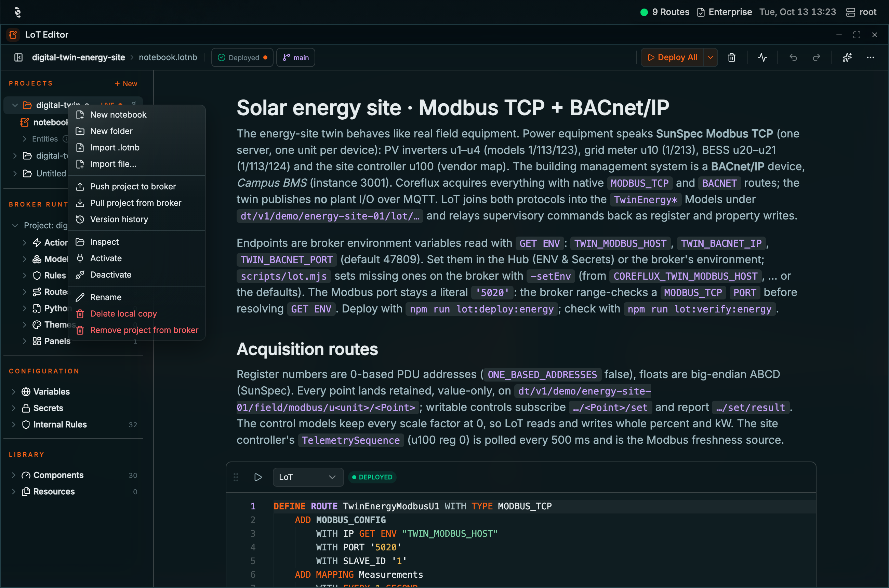Toggle the sidebar panel icon
The height and width of the screenshot is (588, 889).
point(18,57)
